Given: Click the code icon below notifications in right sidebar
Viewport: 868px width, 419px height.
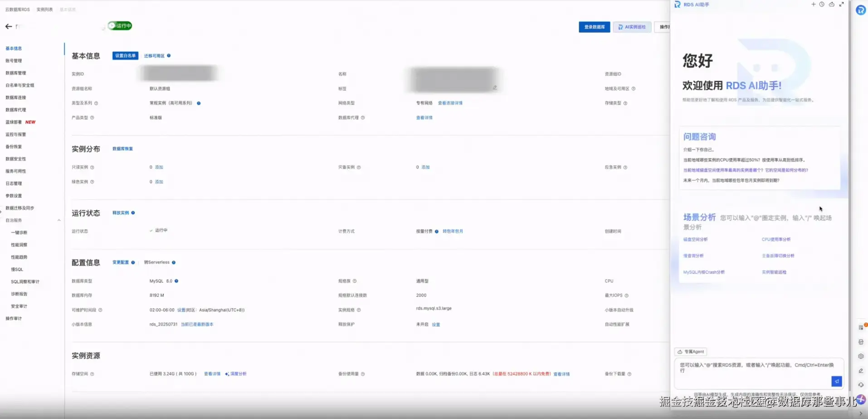Looking at the screenshot, I should [x=861, y=342].
